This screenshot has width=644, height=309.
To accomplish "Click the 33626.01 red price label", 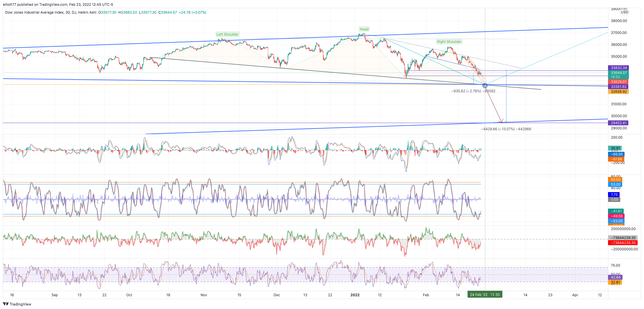I will point(618,82).
